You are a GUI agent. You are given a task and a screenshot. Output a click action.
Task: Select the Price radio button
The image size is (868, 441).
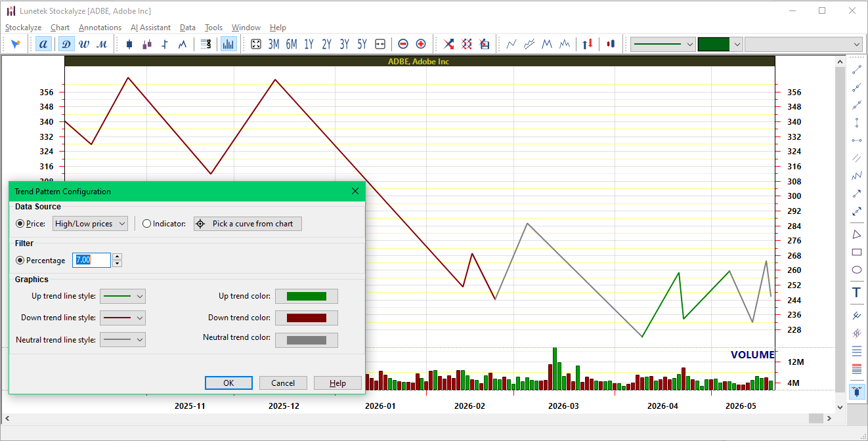(x=20, y=224)
